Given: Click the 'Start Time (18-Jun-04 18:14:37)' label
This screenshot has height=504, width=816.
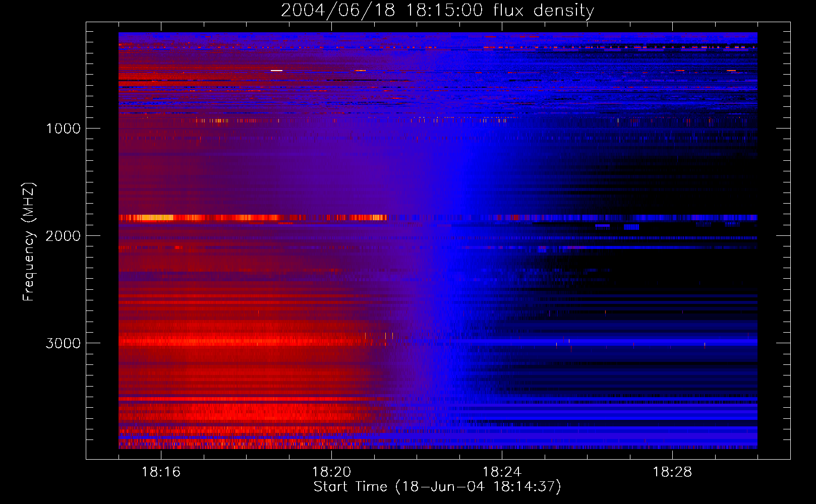Looking at the screenshot, I should [x=437, y=487].
